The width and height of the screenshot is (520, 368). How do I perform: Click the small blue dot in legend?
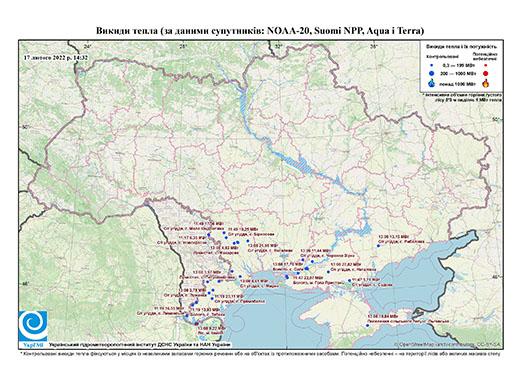(x=432, y=66)
